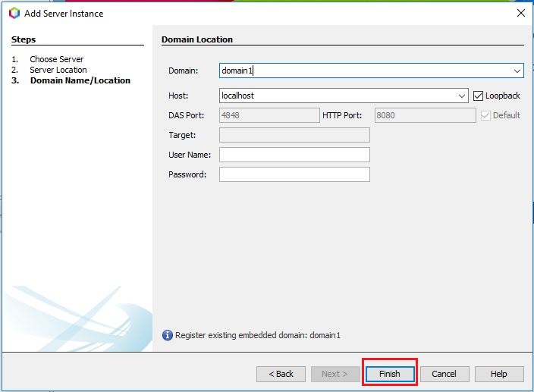This screenshot has height=392, width=534.
Task: Close the Add Server Instance dialog
Action: click(520, 14)
